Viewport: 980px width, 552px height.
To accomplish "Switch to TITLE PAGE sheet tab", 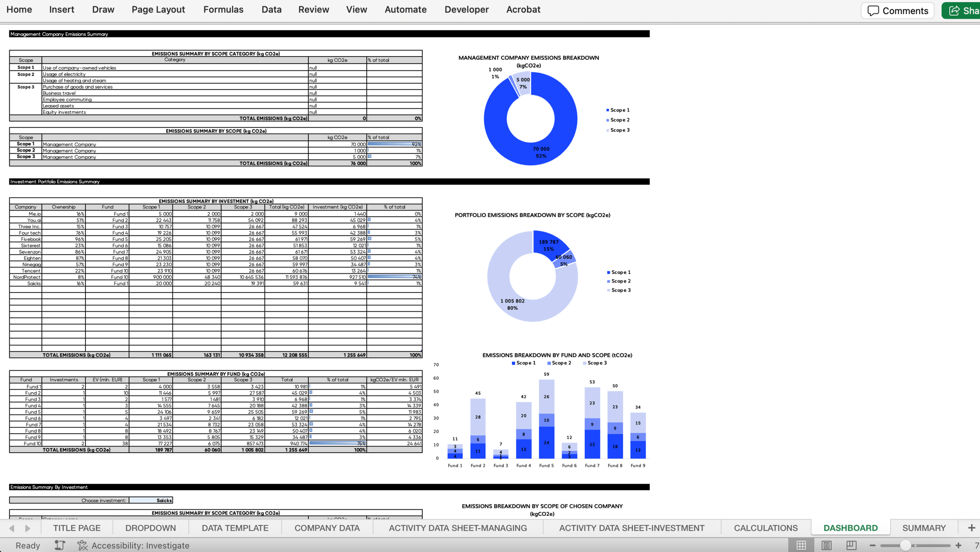I will (77, 528).
